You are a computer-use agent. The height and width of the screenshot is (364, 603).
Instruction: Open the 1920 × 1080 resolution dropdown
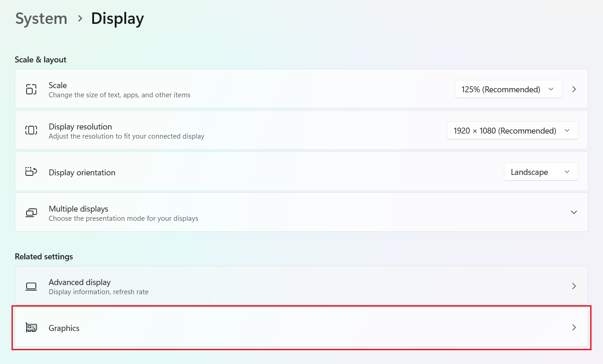[x=512, y=131]
